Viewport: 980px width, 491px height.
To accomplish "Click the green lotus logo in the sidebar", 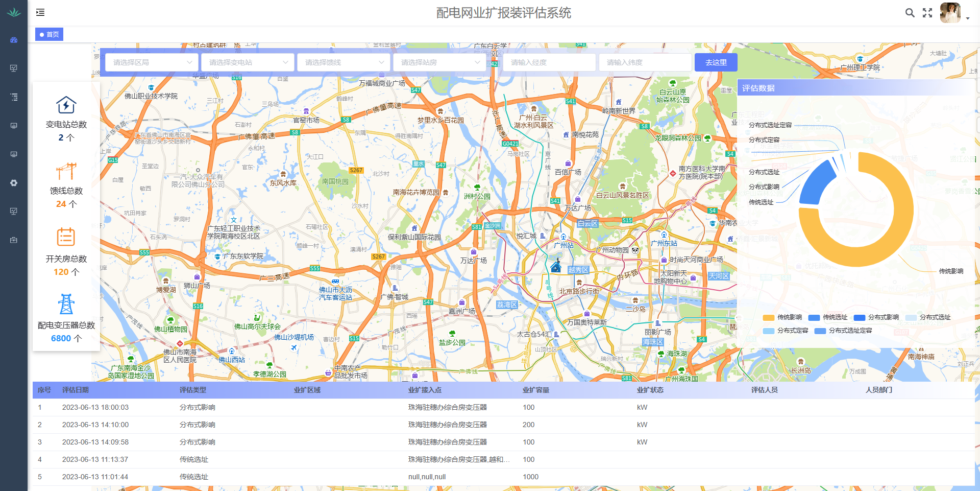I will click(x=14, y=12).
